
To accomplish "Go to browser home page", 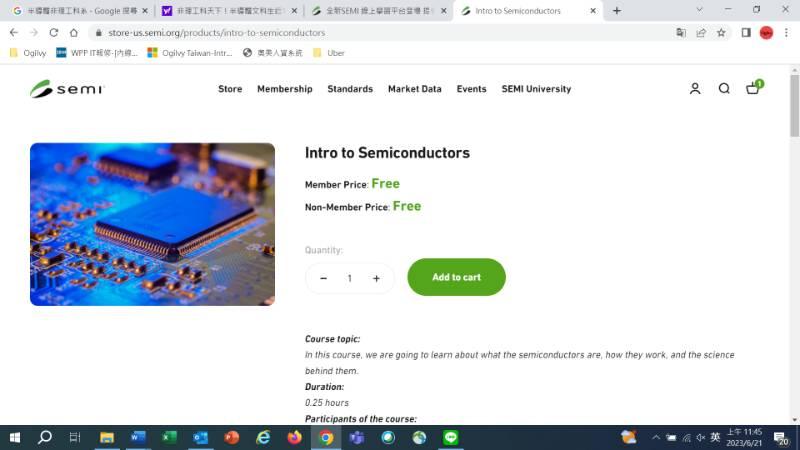I will (x=74, y=33).
